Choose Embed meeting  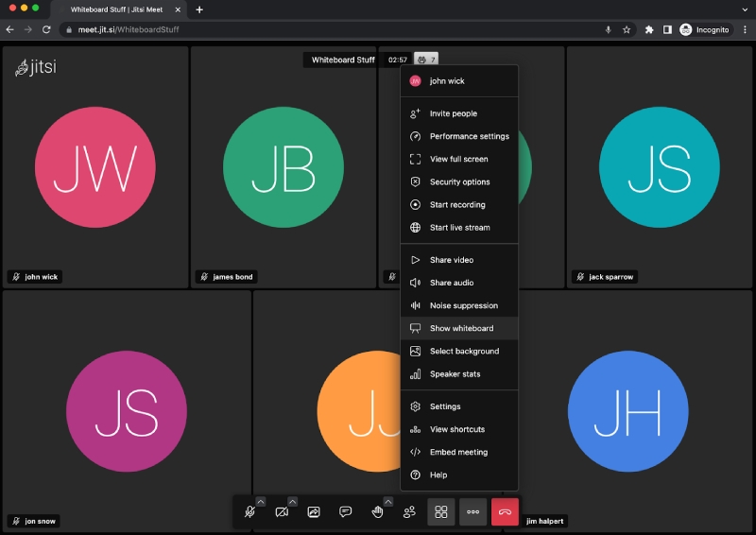pyautogui.click(x=459, y=452)
